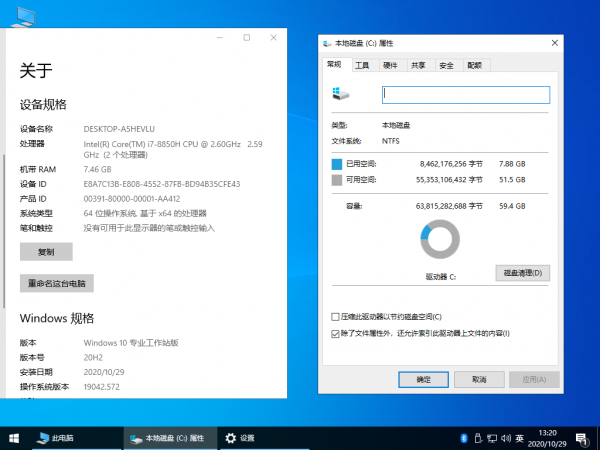Click the 应用(A) button

tap(534, 380)
